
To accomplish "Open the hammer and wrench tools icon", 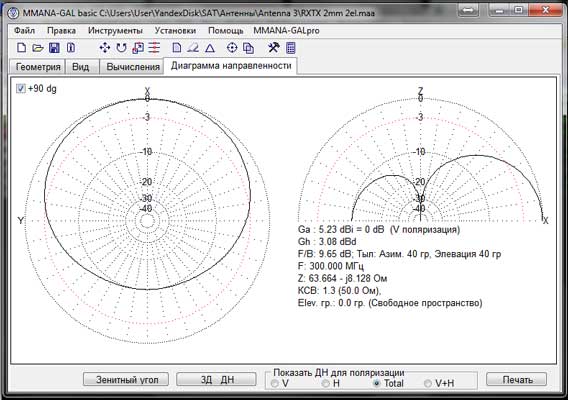I will (x=273, y=47).
